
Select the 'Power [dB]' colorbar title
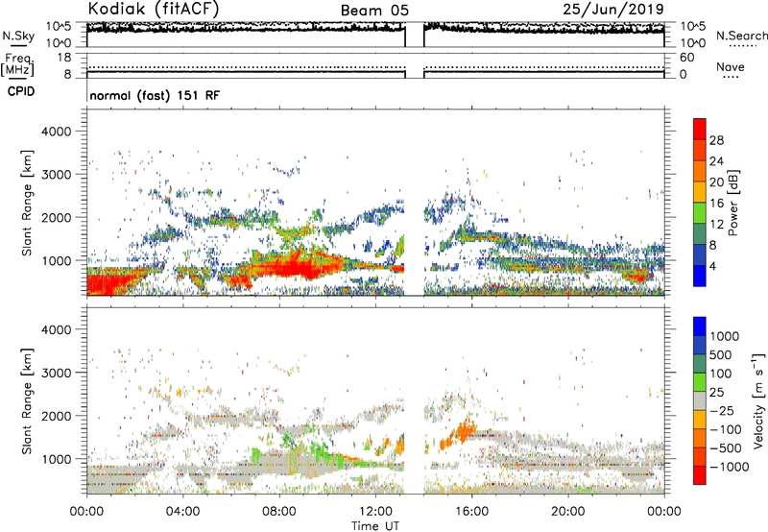pyautogui.click(x=732, y=203)
